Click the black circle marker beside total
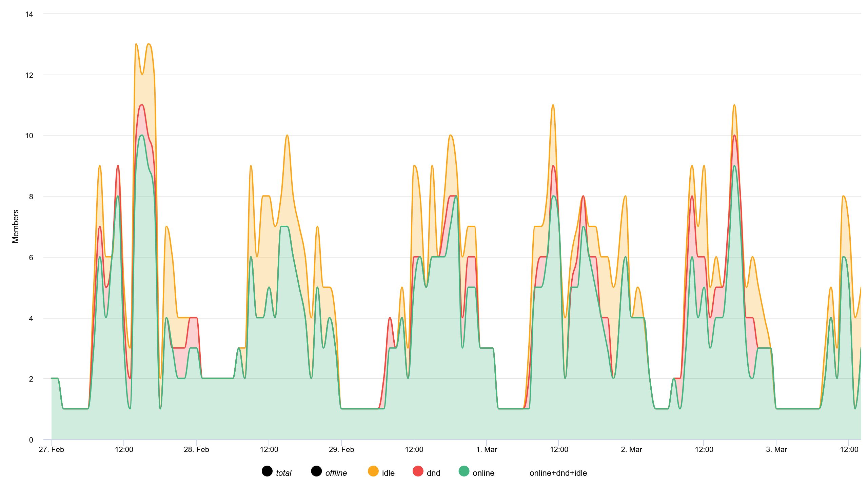Viewport: 868px width, 488px height. [x=267, y=471]
